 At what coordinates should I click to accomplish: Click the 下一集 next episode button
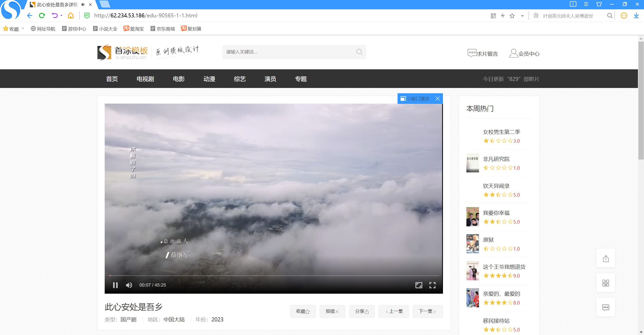[x=427, y=311]
